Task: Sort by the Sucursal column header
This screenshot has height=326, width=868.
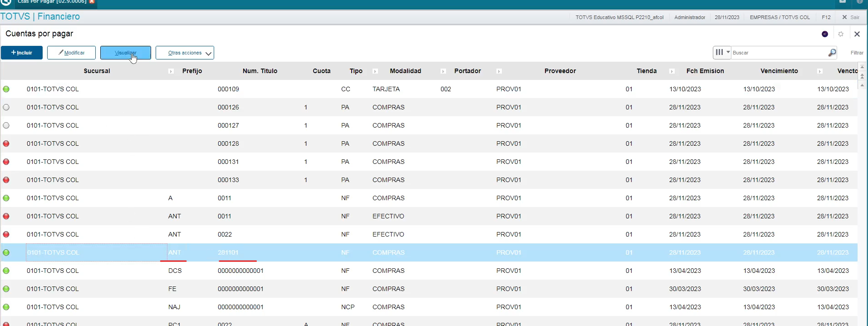Action: 97,71
